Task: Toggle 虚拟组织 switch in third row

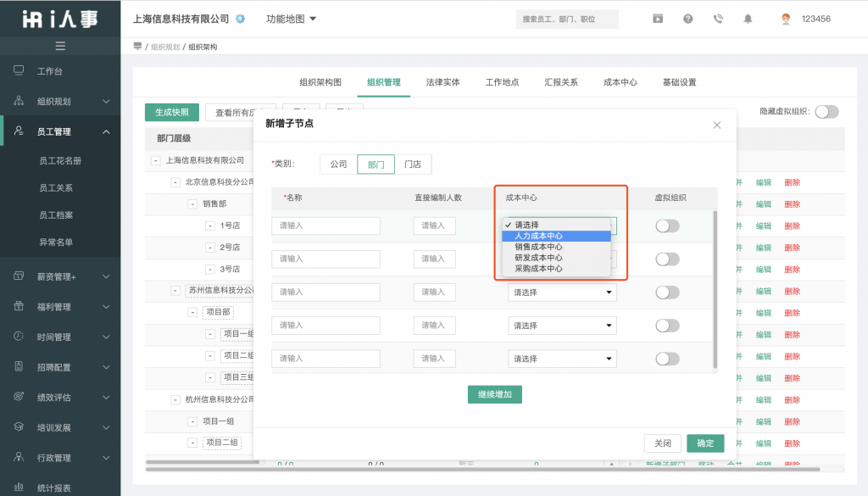Action: click(668, 293)
